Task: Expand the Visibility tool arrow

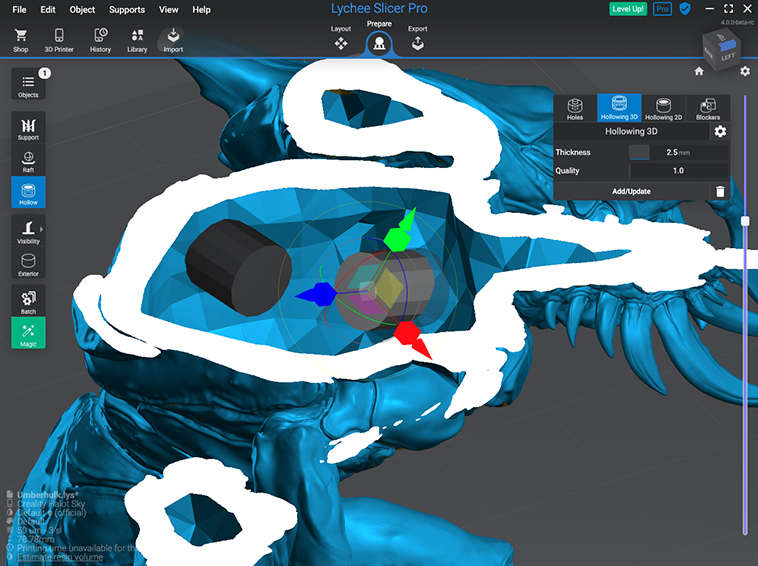Action: coord(42,229)
